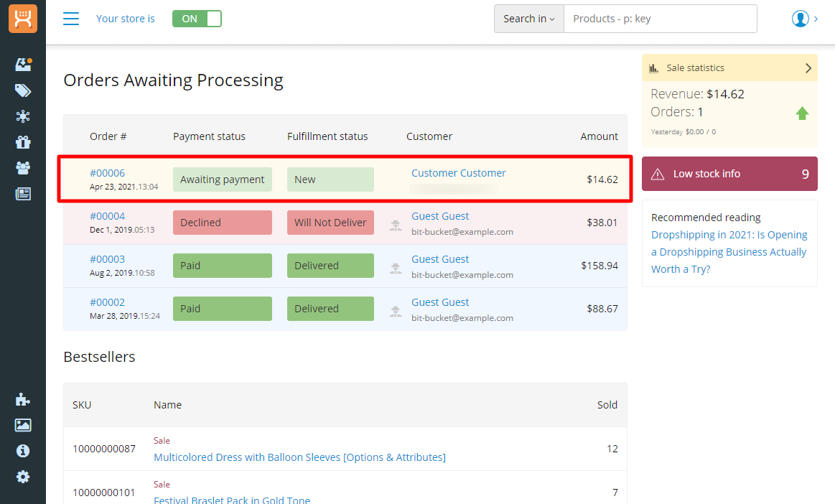Open the Dropshipping in 2021 article link
835x504 pixels.
[x=729, y=252]
